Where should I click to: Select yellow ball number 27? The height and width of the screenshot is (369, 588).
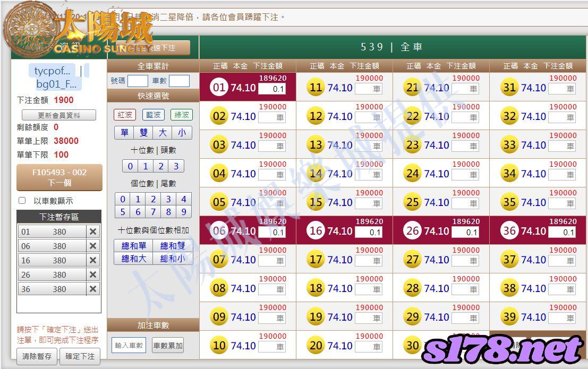tap(413, 260)
